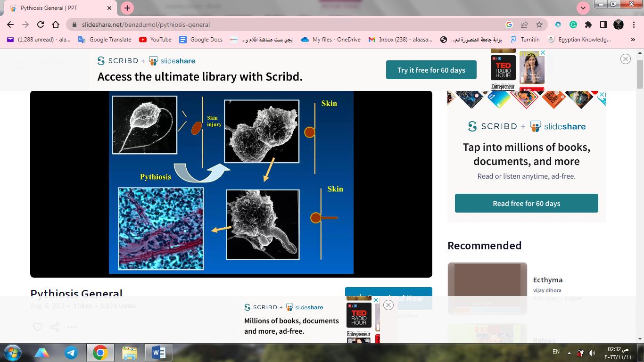Select the Pythiosis General | PPT tab
644x362 pixels.
click(x=61, y=8)
